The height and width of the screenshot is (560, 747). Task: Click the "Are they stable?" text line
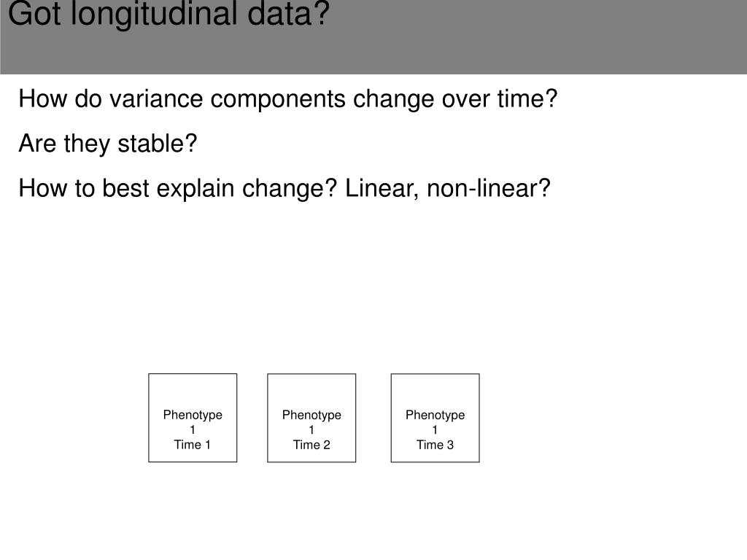[x=108, y=144]
